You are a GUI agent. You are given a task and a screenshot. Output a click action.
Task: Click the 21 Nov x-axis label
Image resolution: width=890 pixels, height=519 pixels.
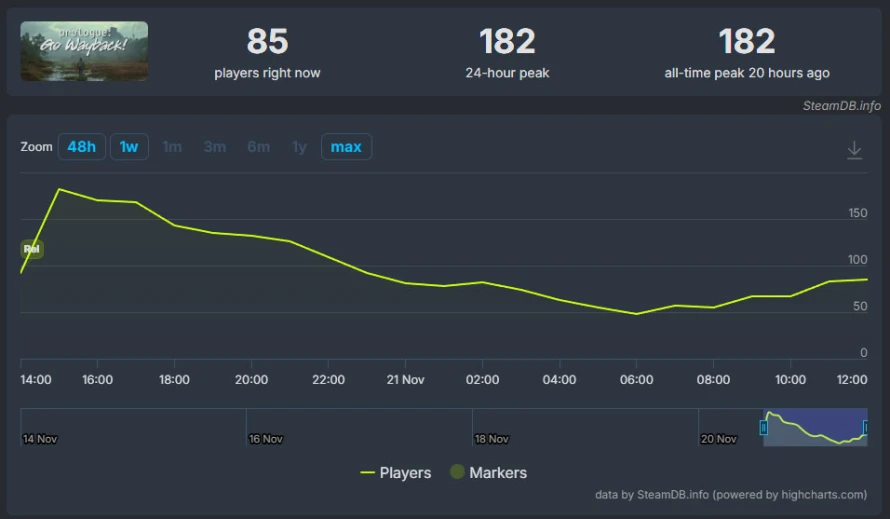405,379
